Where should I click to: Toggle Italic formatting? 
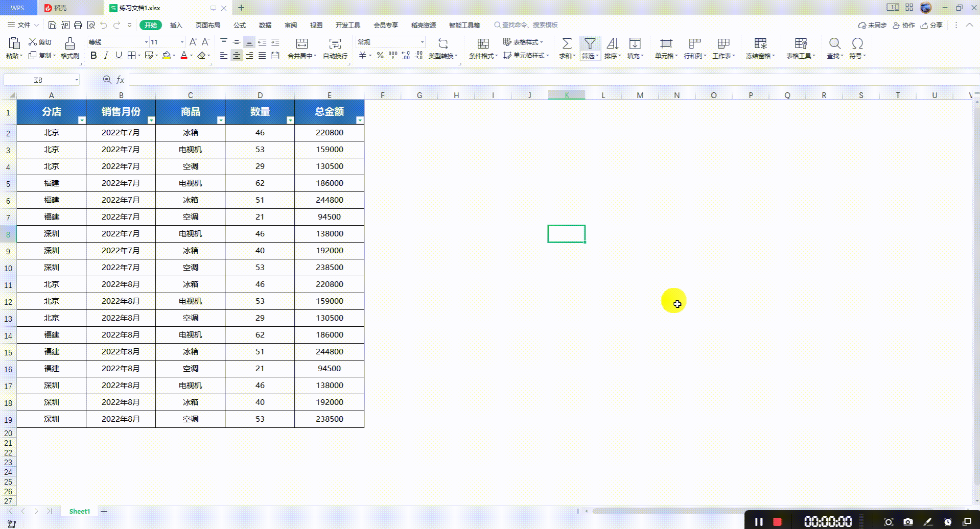click(106, 55)
